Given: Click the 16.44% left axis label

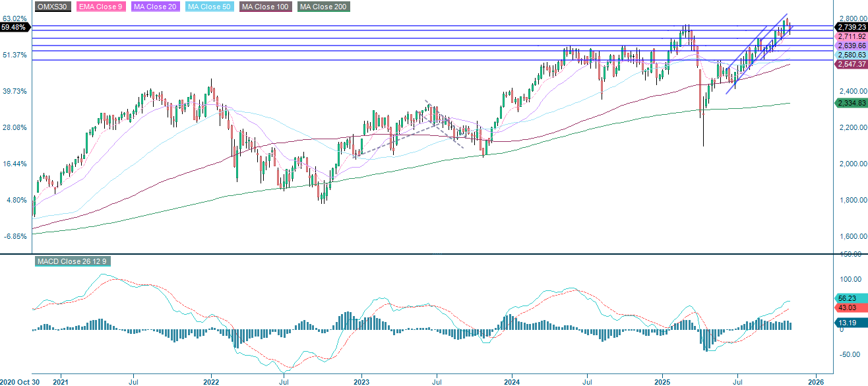Looking at the screenshot, I should click(x=15, y=164).
